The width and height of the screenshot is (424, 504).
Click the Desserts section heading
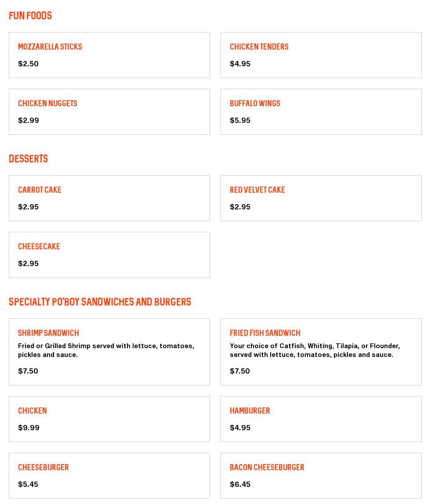click(29, 159)
